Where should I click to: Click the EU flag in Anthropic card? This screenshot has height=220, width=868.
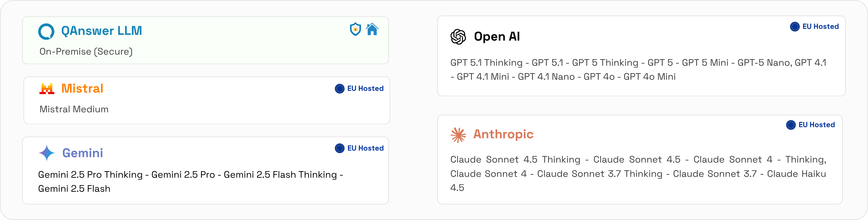pos(791,125)
